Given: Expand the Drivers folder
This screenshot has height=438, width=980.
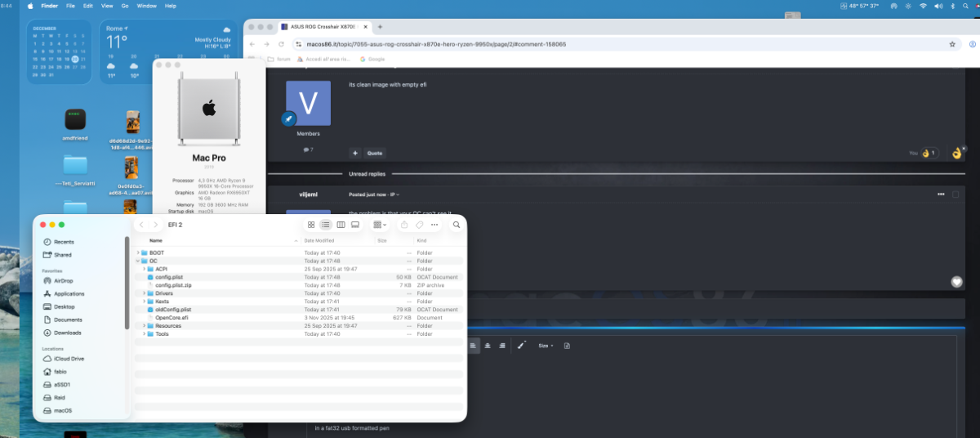Looking at the screenshot, I should (144, 293).
